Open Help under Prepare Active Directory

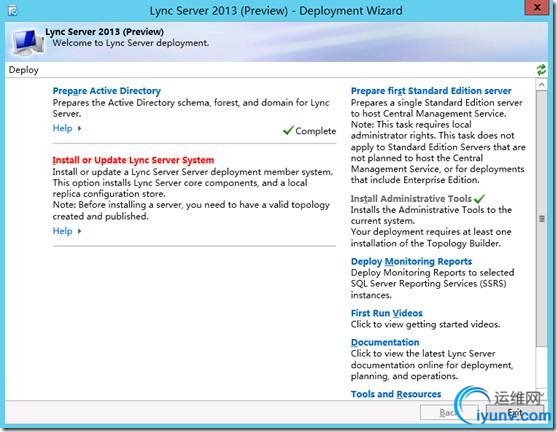pos(63,128)
